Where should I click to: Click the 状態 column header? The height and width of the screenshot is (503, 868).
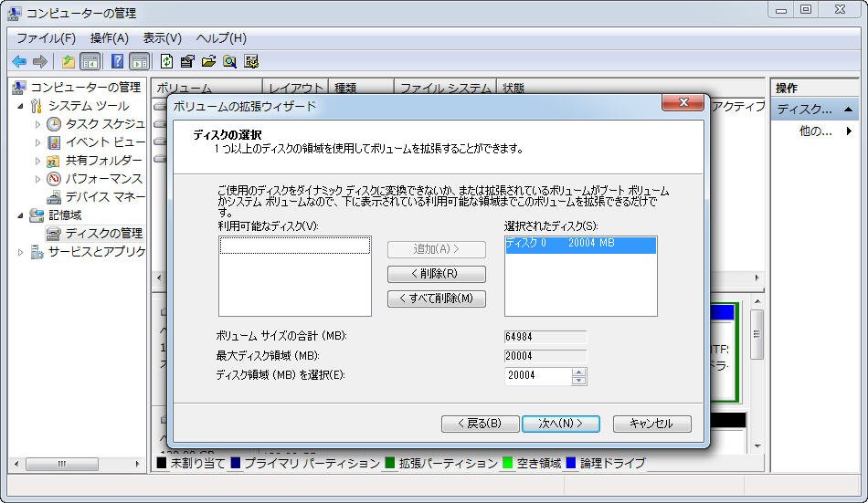pos(630,88)
